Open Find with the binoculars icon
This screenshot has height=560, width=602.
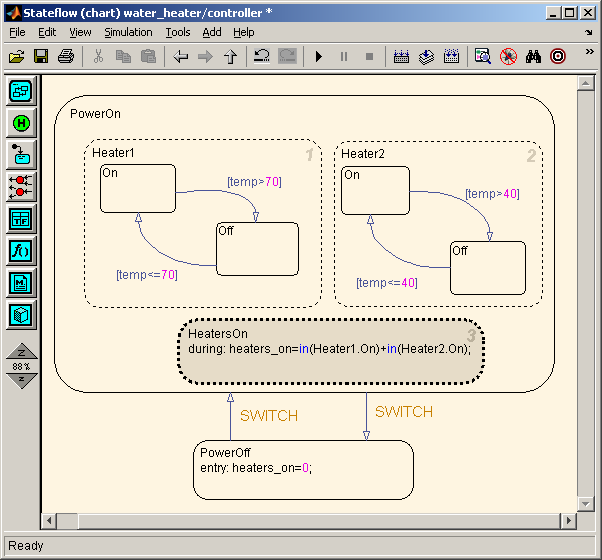[533, 56]
